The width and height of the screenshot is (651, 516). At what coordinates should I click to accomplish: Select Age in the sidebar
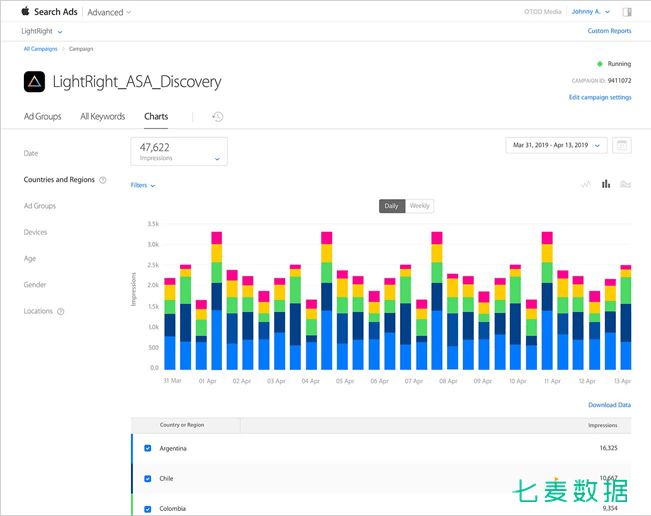[30, 259]
